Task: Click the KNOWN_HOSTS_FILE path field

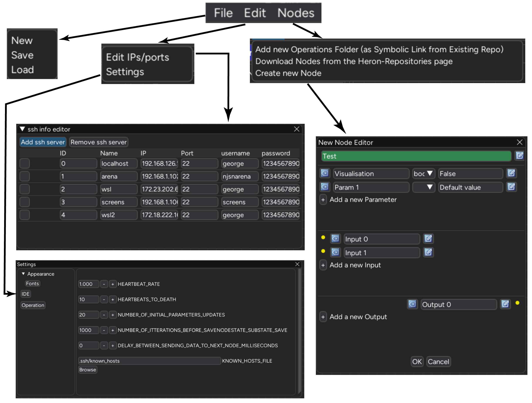Action: pos(150,361)
